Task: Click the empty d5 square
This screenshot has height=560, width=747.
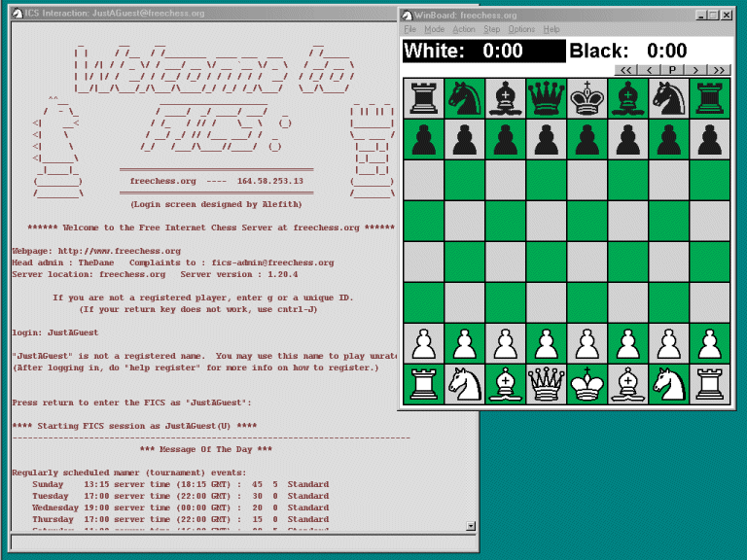Action: (547, 221)
